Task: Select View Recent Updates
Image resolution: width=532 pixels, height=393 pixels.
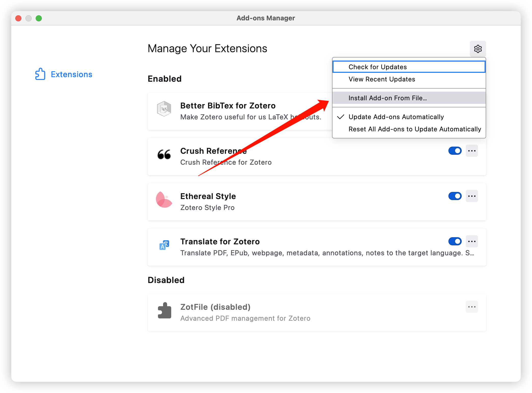Action: pos(382,79)
